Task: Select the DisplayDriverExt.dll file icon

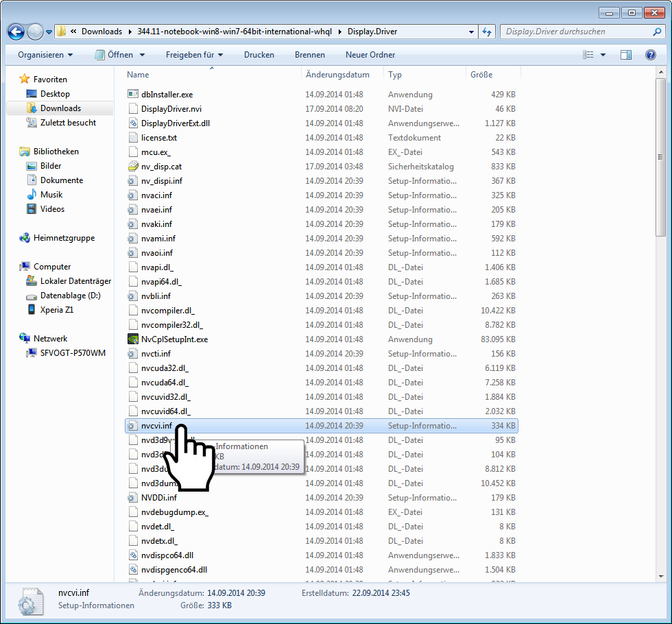Action: pos(133,123)
